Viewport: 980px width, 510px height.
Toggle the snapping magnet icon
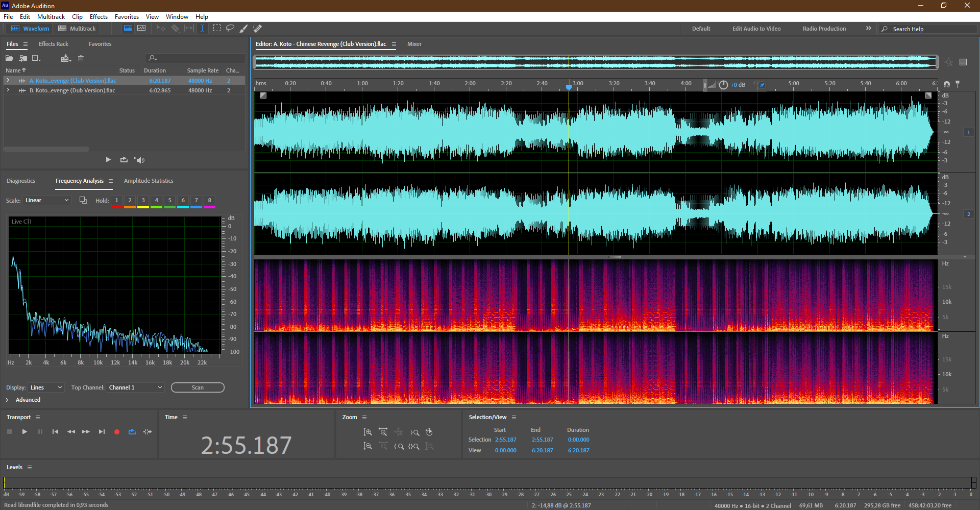947,84
